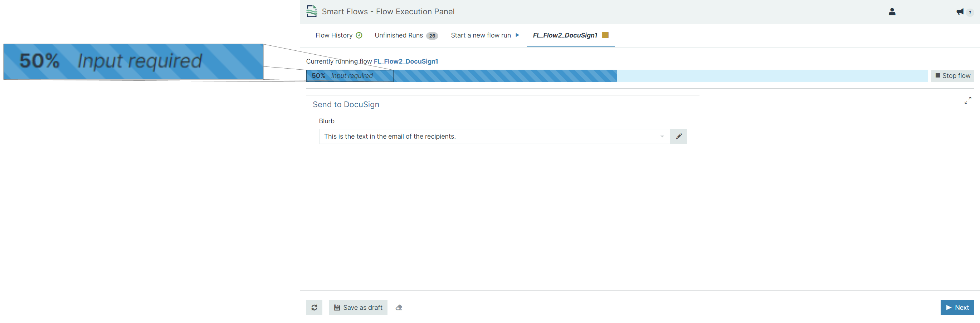
Task: Click the stop square on FL_Flow2_DocuSign1 tab
Action: (x=605, y=35)
